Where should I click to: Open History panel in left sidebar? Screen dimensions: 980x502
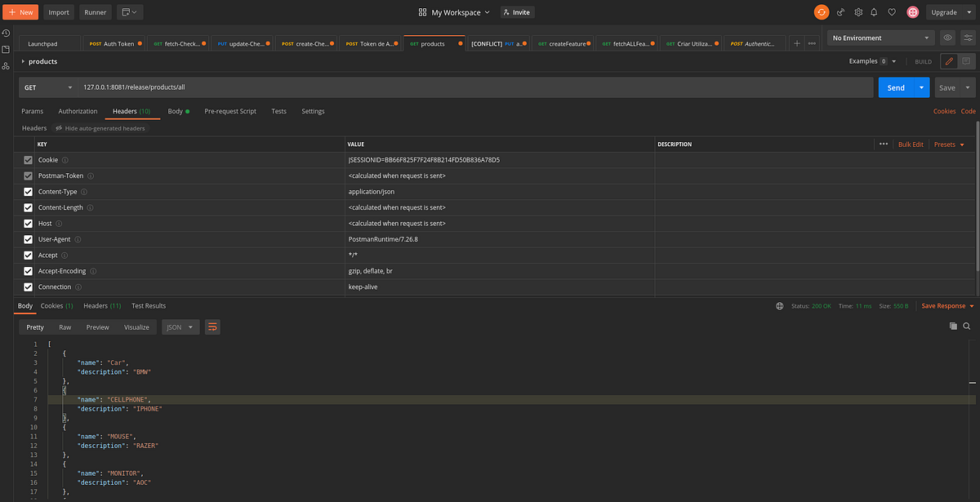click(7, 33)
